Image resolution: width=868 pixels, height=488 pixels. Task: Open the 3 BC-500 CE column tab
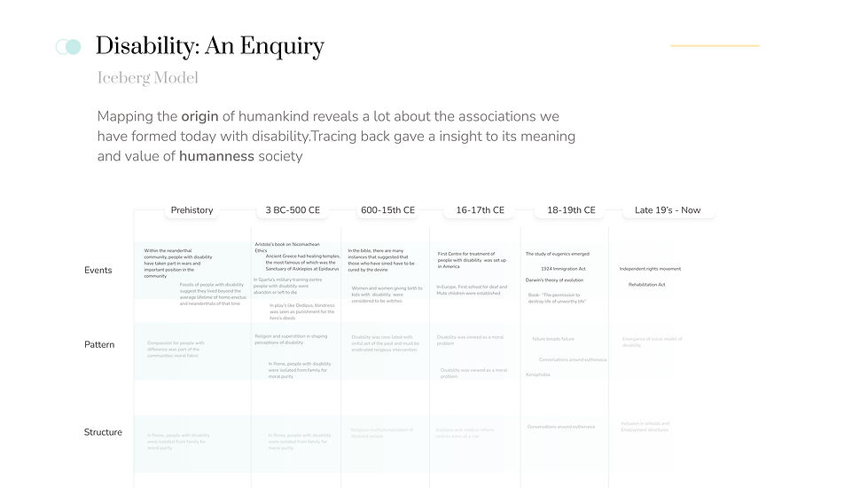click(x=293, y=210)
